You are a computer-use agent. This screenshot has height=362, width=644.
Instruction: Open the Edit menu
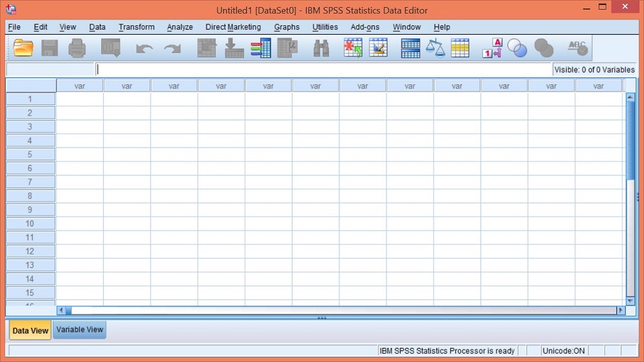tap(40, 27)
